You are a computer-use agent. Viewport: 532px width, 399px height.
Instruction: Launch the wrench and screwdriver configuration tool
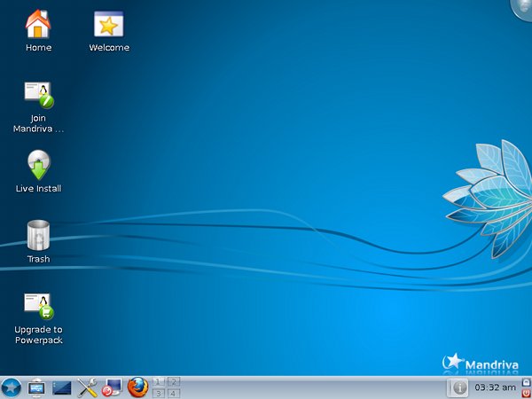click(87, 387)
